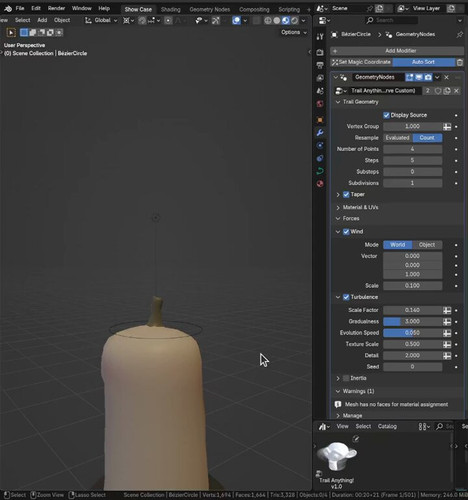Switch Wind Mode to Object
The width and height of the screenshot is (468, 500).
pos(427,245)
